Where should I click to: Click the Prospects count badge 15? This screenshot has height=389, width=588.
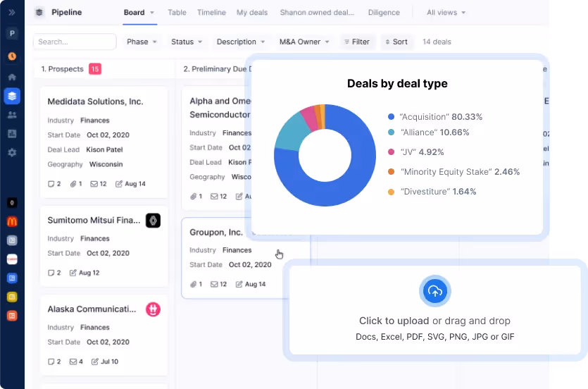click(x=95, y=69)
